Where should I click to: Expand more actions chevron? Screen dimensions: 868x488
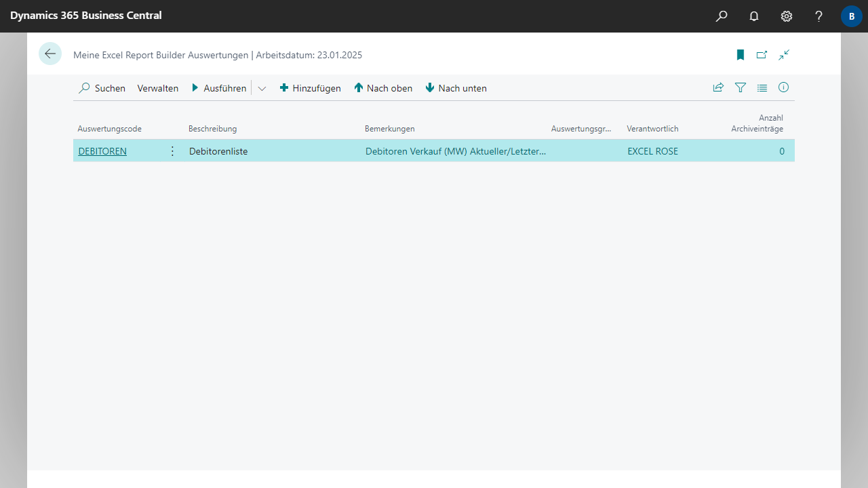(x=262, y=88)
